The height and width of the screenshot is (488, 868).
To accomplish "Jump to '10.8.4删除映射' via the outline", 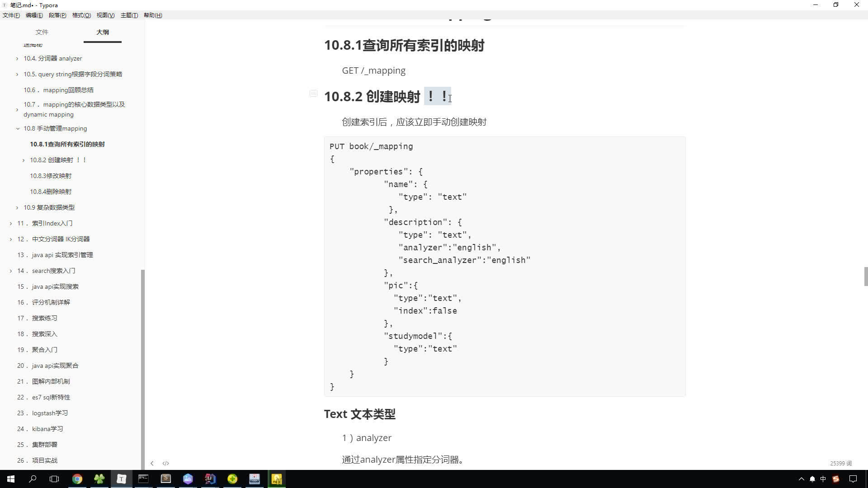I will (50, 191).
